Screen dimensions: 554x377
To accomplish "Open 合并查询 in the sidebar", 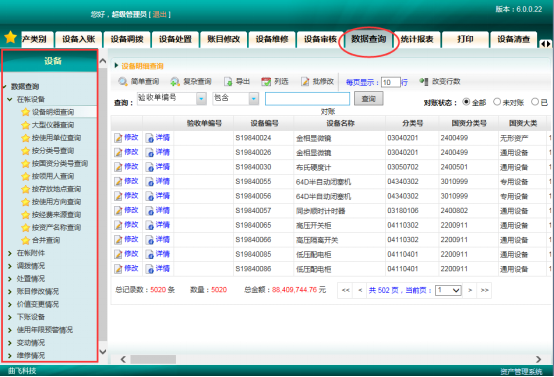I will [x=46, y=240].
